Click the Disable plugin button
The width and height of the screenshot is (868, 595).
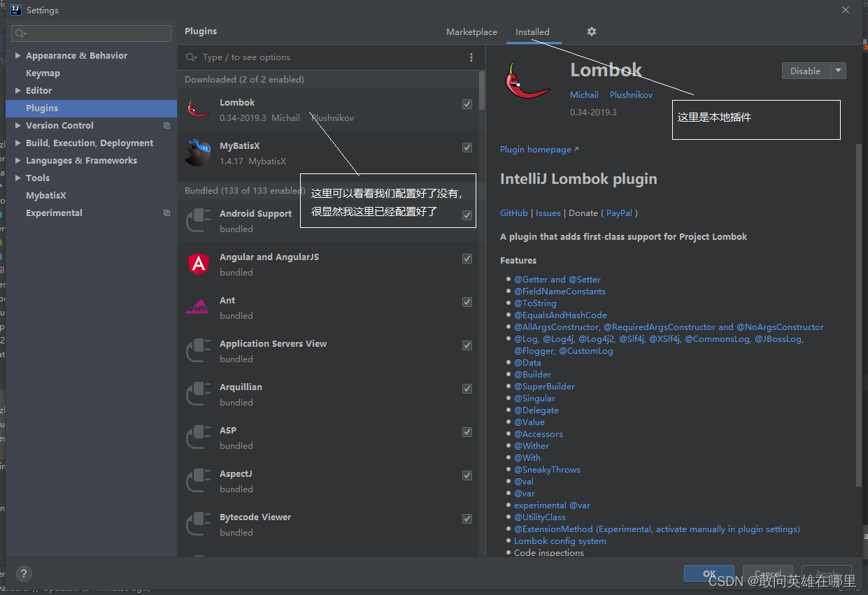pos(806,71)
